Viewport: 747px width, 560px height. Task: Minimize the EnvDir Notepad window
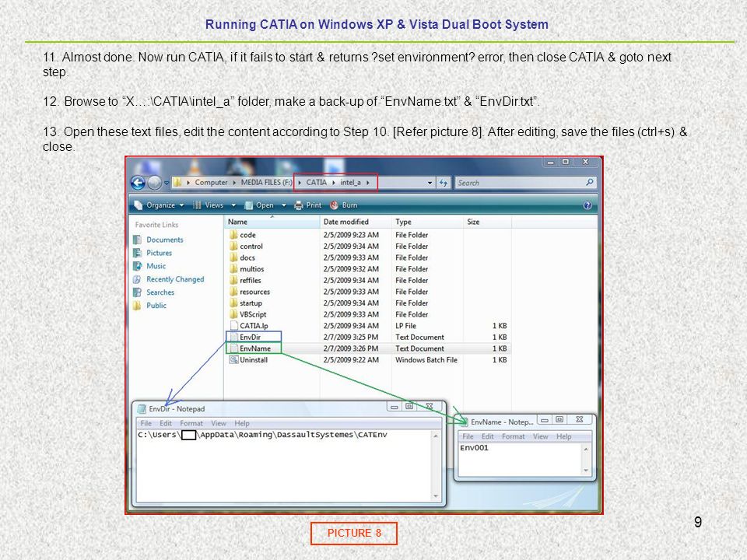point(394,407)
